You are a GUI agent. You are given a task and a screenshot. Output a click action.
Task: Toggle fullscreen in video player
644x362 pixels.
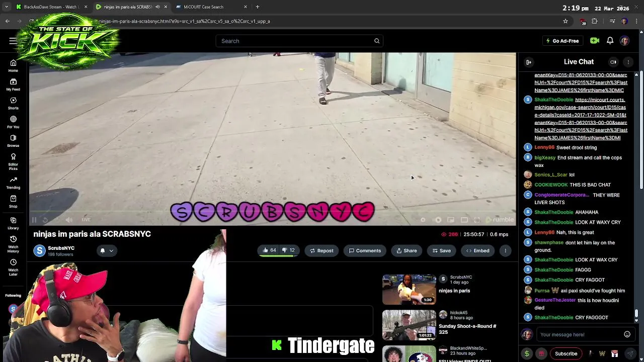[477, 220]
